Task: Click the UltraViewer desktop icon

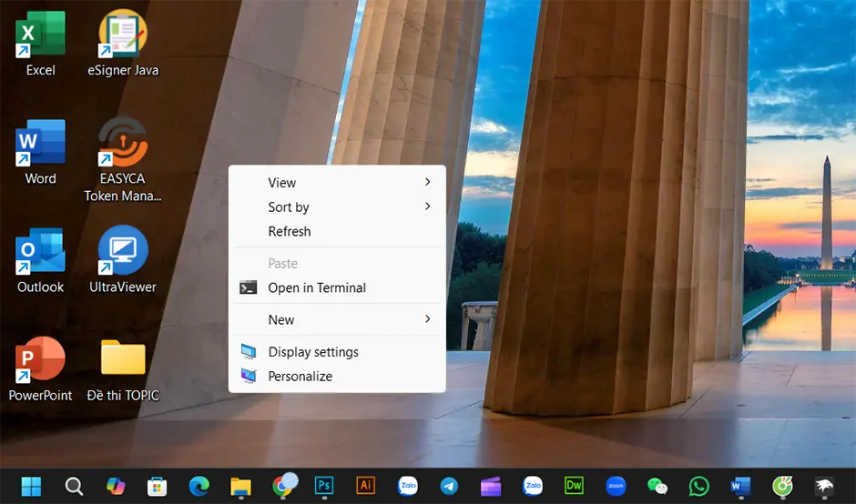Action: point(123,259)
